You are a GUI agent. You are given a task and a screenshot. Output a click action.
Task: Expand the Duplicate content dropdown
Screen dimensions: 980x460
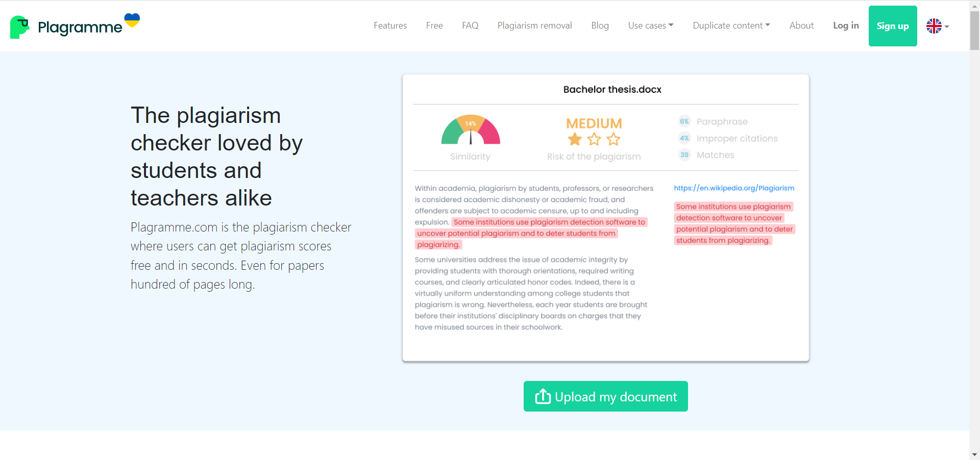coord(731,25)
